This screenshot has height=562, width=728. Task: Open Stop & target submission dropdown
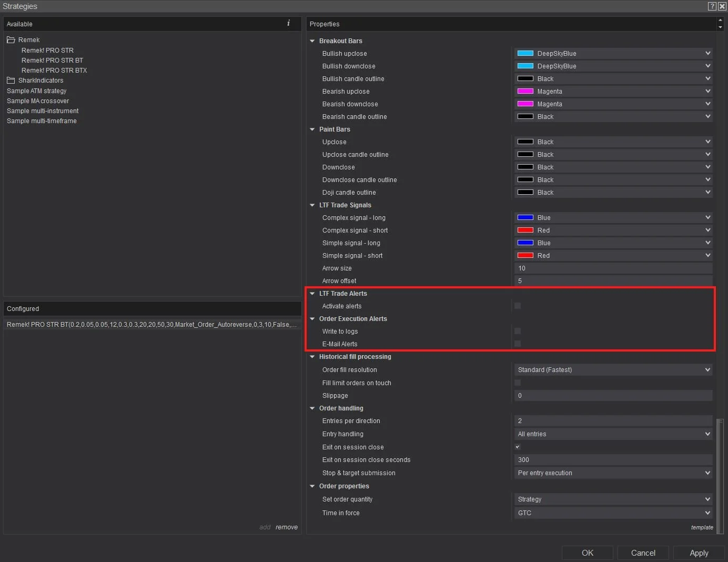point(613,473)
